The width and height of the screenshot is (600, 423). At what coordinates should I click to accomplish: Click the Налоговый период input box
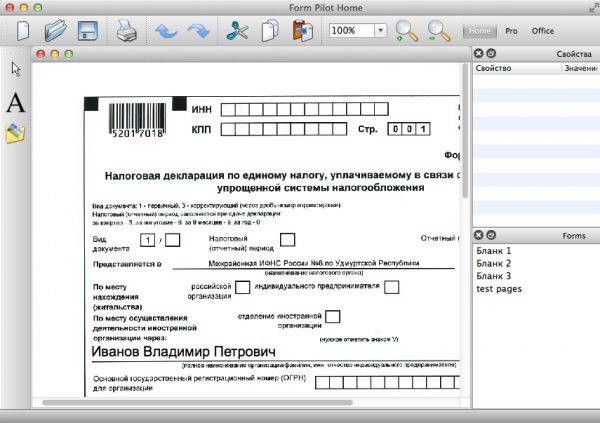(x=287, y=240)
